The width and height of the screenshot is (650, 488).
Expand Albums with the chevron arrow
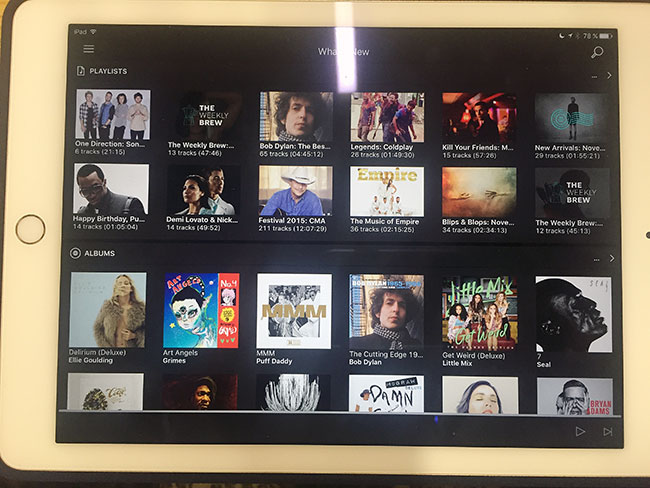[611, 258]
